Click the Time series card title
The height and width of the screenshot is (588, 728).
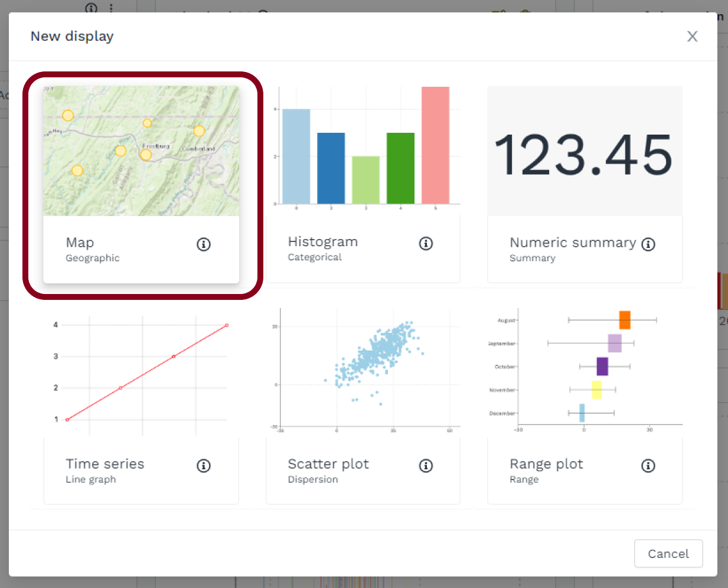105,464
